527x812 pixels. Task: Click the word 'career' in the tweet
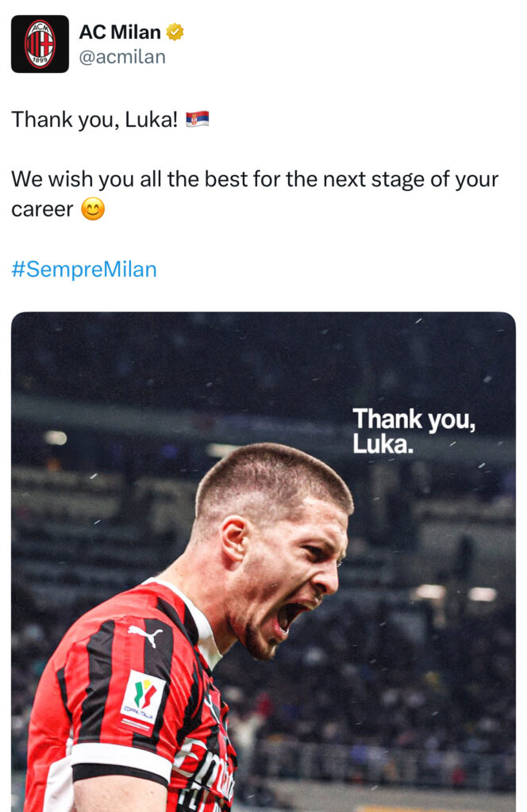tap(43, 209)
